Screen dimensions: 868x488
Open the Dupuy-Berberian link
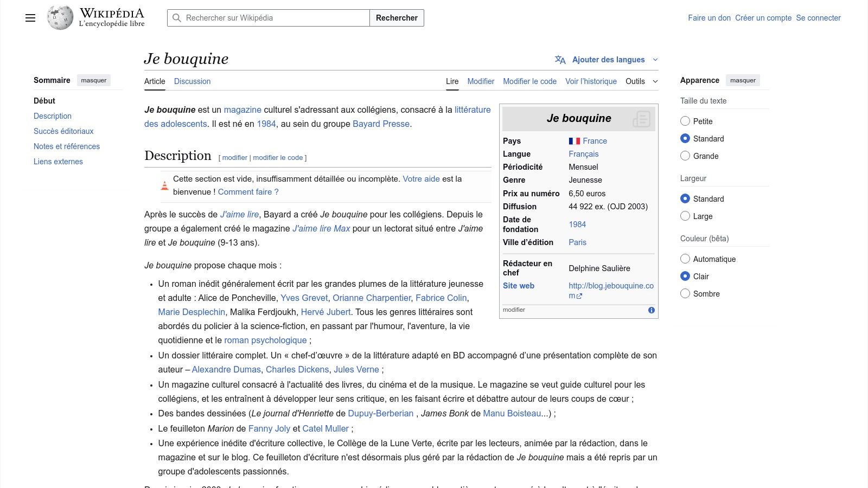pyautogui.click(x=381, y=414)
